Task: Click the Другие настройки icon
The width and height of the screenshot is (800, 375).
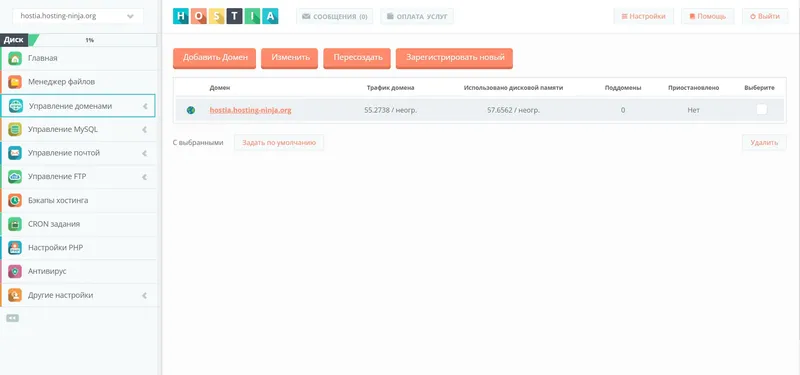Action: click(x=15, y=295)
